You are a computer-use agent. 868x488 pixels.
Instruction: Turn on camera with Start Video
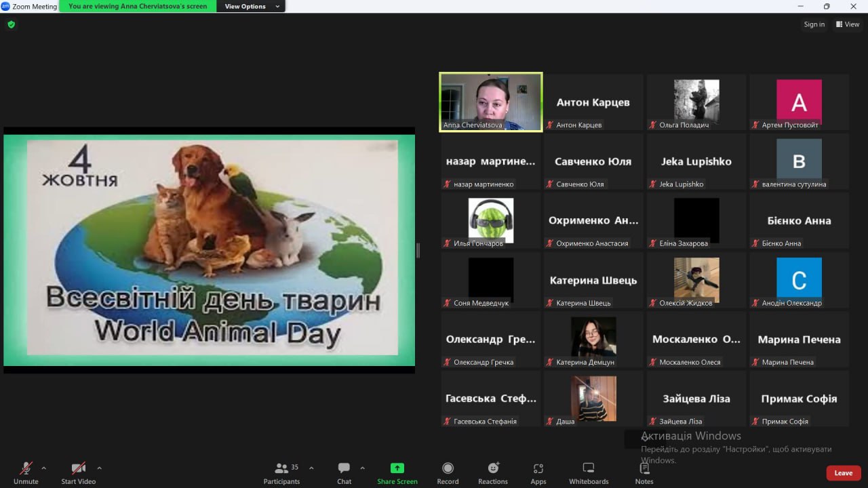[x=79, y=468]
